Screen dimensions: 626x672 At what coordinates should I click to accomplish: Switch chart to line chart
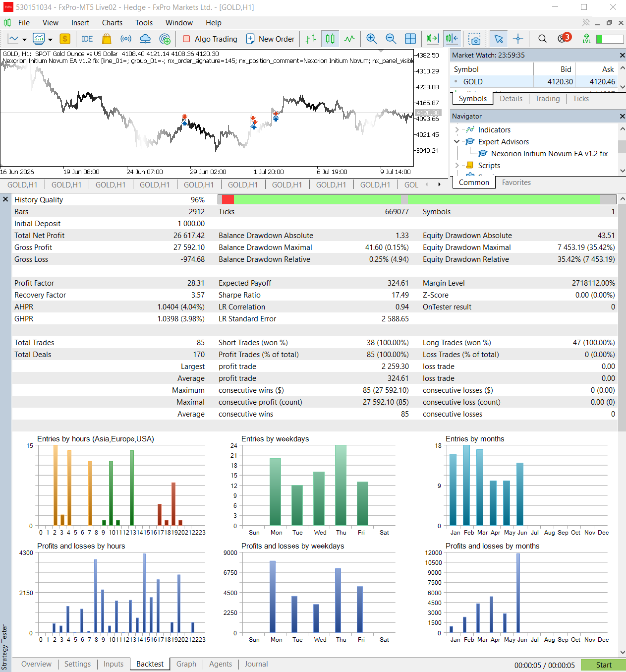349,39
